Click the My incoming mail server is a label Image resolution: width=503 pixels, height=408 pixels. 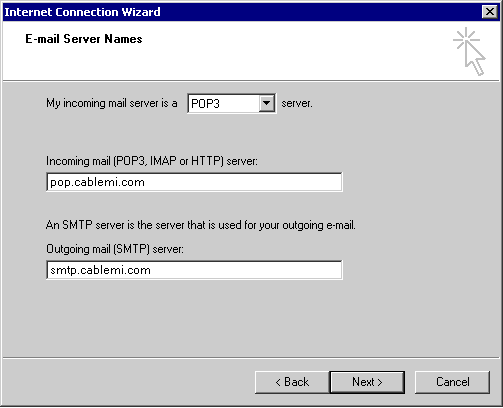click(x=112, y=103)
